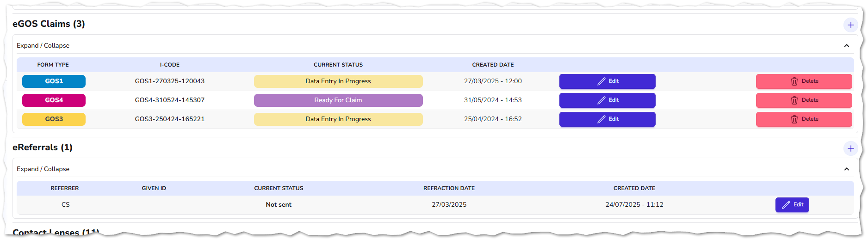Click the trash icon for the GOS1 claim

click(794, 81)
